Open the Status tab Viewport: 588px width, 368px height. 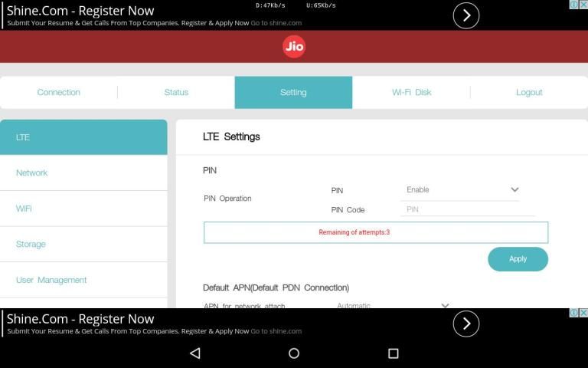click(x=176, y=92)
